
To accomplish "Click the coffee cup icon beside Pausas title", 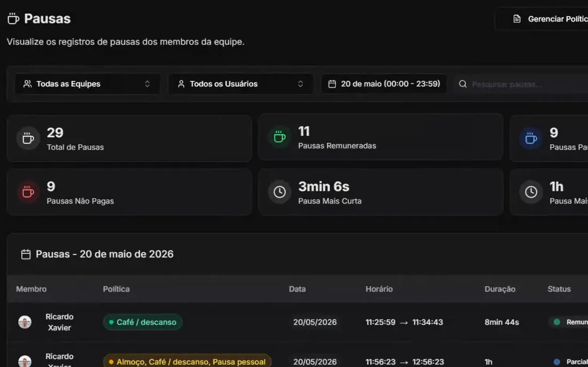I will pyautogui.click(x=13, y=19).
